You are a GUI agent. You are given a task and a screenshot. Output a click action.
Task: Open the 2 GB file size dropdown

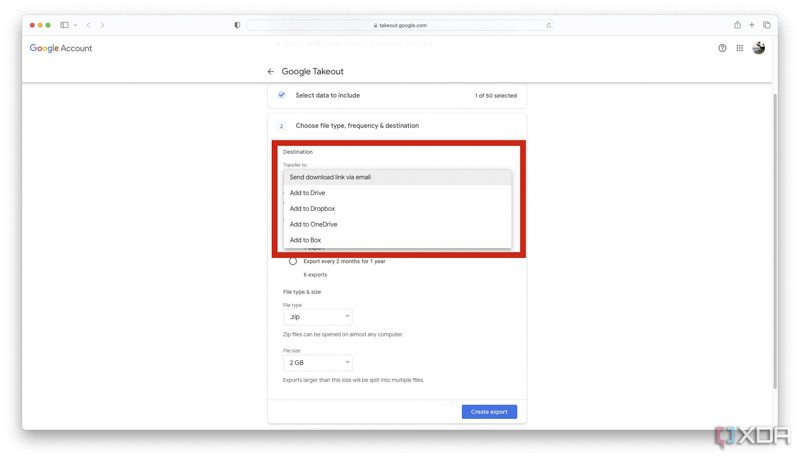317,363
